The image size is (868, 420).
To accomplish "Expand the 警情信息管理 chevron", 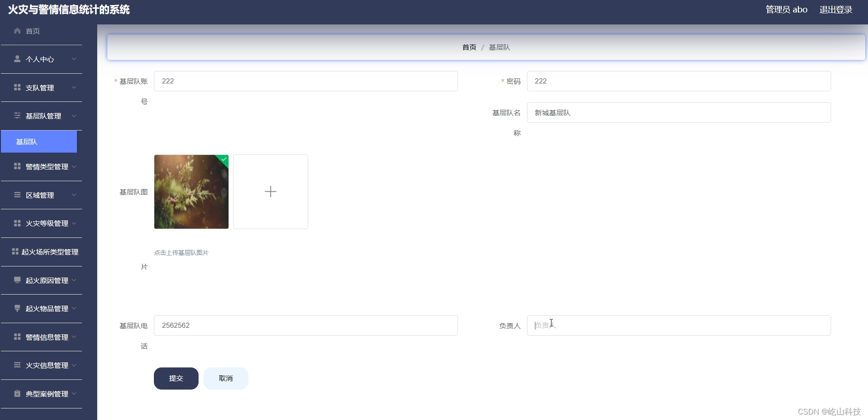I will coord(74,337).
